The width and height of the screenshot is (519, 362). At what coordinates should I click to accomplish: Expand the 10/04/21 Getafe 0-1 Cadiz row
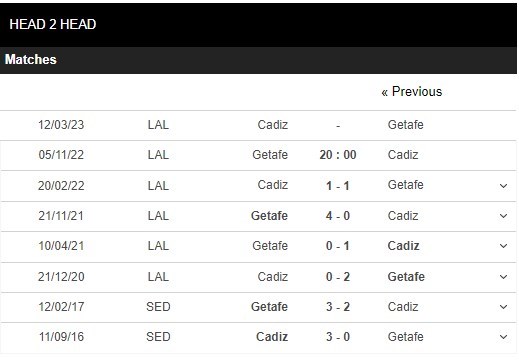pos(503,246)
